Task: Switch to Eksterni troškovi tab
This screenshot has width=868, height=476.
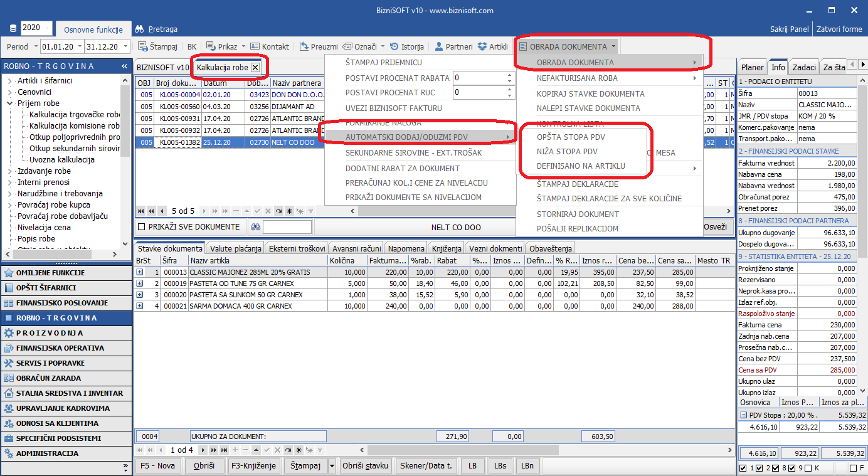Action: pyautogui.click(x=297, y=249)
